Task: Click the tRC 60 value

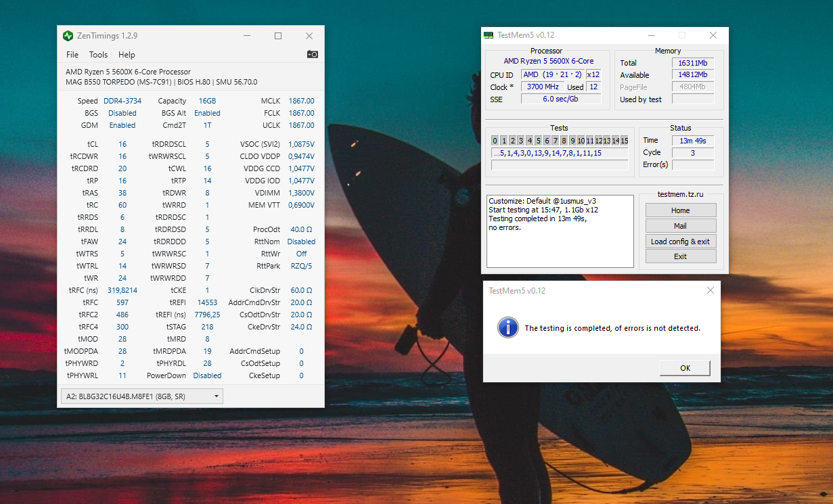Action: [x=122, y=205]
